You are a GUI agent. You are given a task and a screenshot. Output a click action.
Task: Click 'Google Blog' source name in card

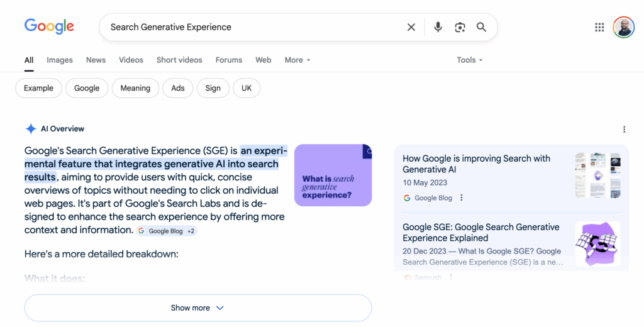pos(433,197)
